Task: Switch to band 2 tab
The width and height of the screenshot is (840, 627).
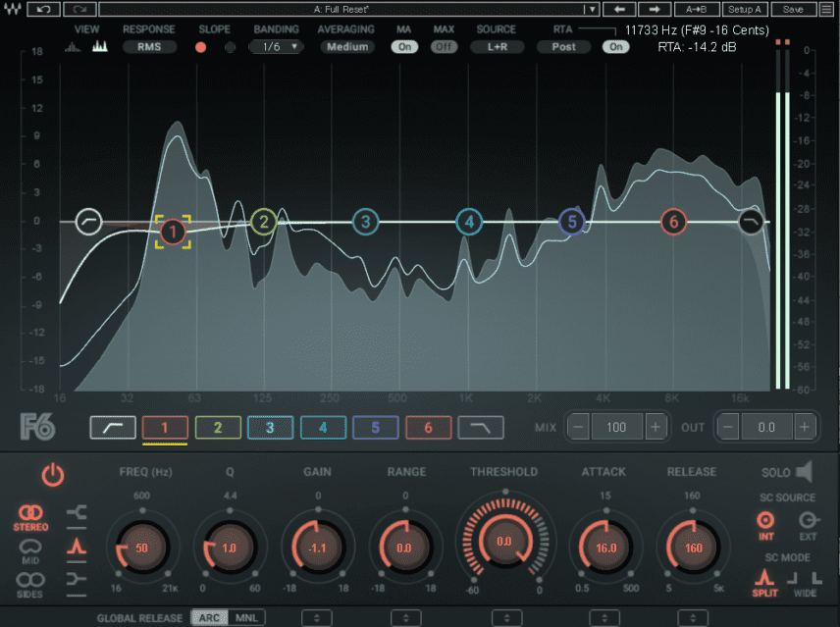Action: [218, 427]
